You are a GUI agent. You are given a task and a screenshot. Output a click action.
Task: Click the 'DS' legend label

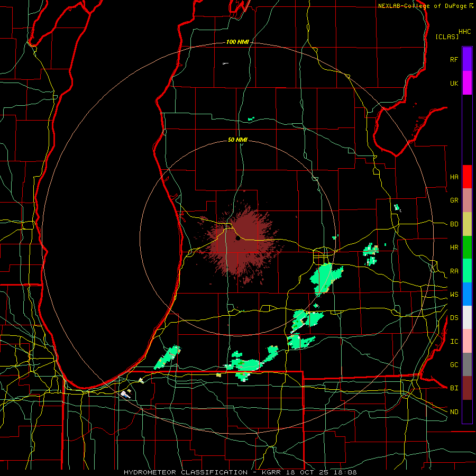[x=454, y=317]
